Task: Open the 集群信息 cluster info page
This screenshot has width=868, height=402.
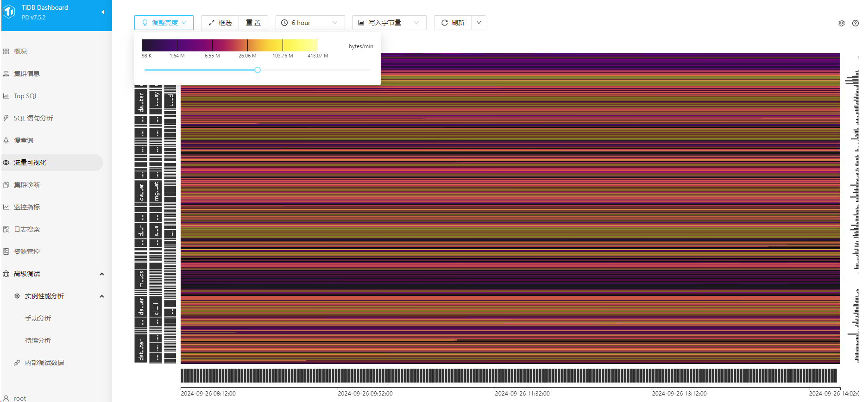Action: [x=26, y=74]
